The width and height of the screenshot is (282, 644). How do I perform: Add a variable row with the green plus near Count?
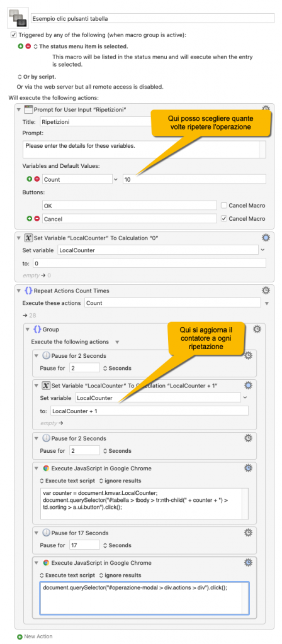coord(30,179)
